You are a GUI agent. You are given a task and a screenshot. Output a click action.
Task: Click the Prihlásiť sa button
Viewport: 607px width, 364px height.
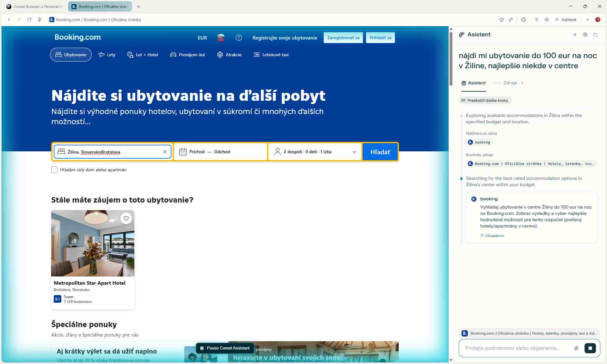pyautogui.click(x=380, y=38)
